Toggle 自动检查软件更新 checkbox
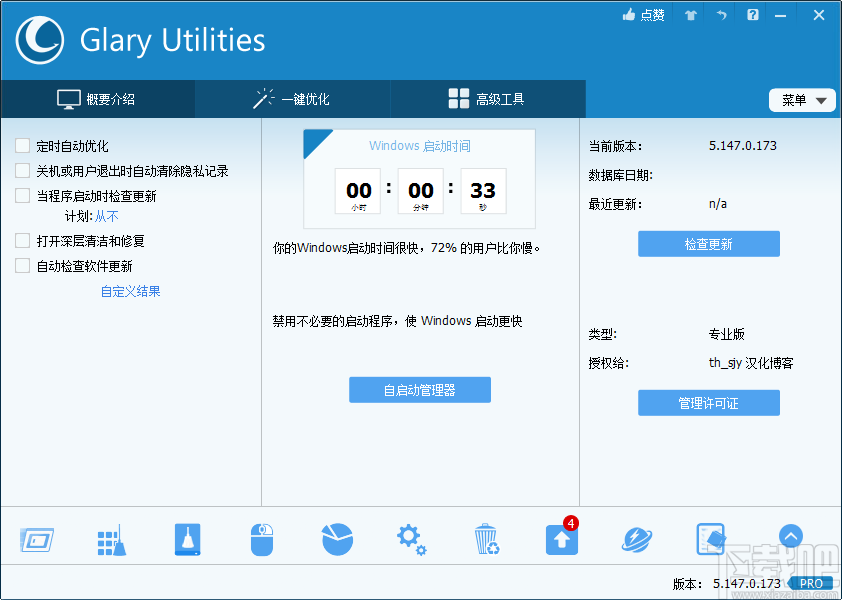Image resolution: width=842 pixels, height=600 pixels. click(22, 266)
